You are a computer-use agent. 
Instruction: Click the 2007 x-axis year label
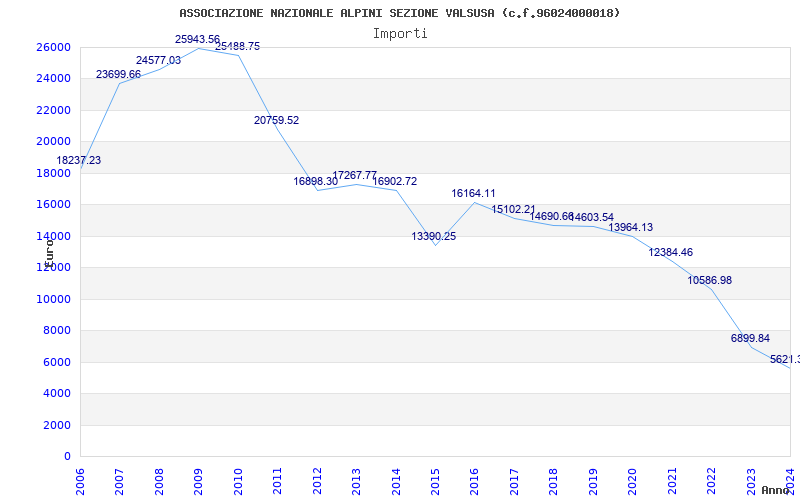tap(119, 481)
